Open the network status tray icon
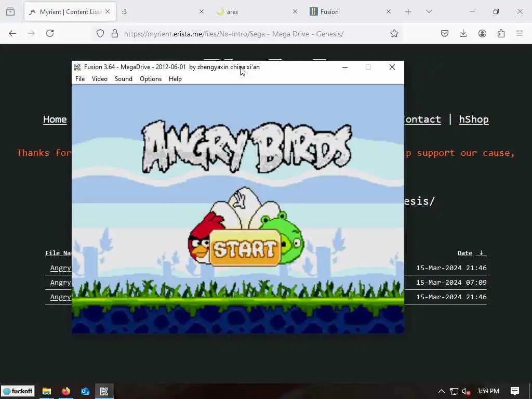 pyautogui.click(x=454, y=391)
